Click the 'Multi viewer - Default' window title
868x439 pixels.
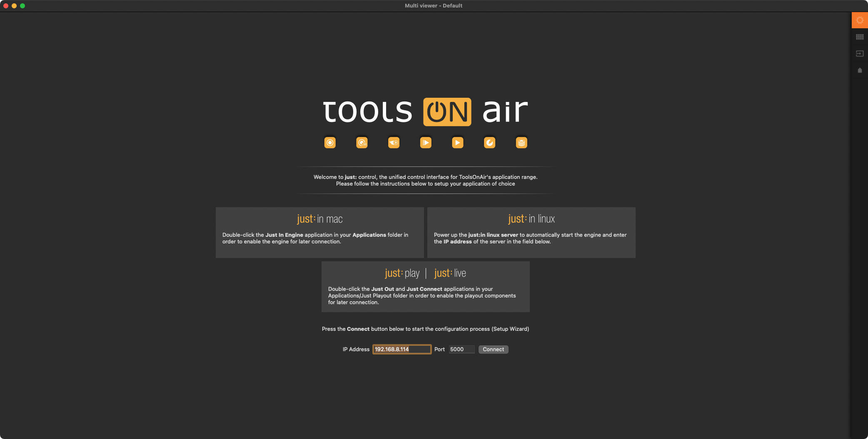434,6
